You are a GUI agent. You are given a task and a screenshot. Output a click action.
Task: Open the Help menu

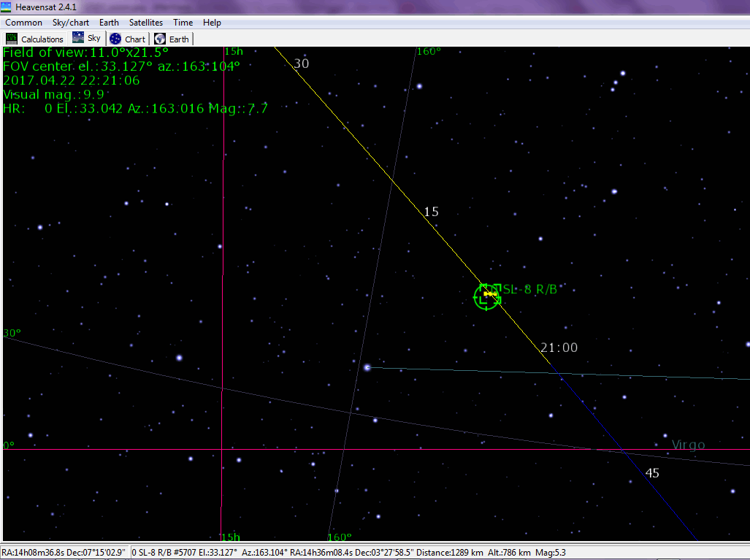coord(212,23)
